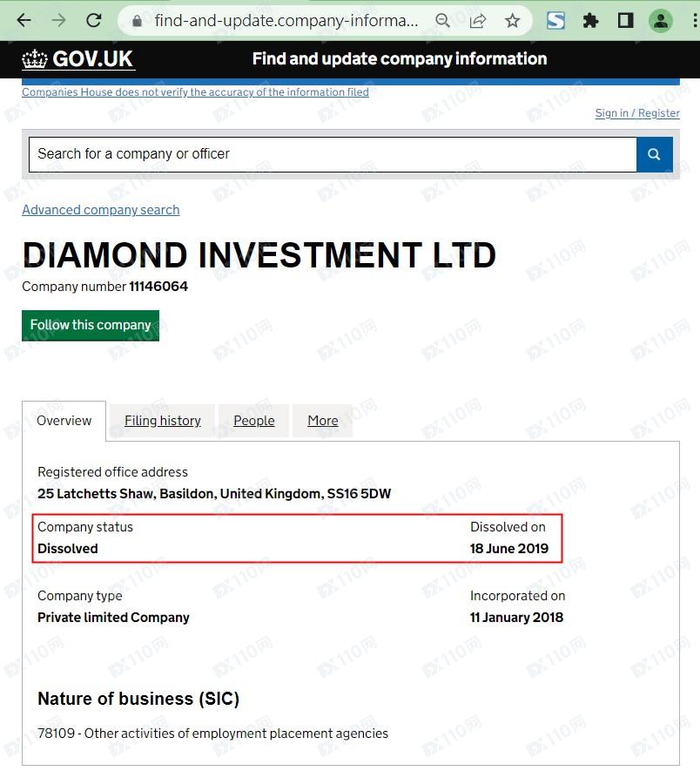Click the company or officer search field
Screen dimensions: 700x771
pos(333,154)
